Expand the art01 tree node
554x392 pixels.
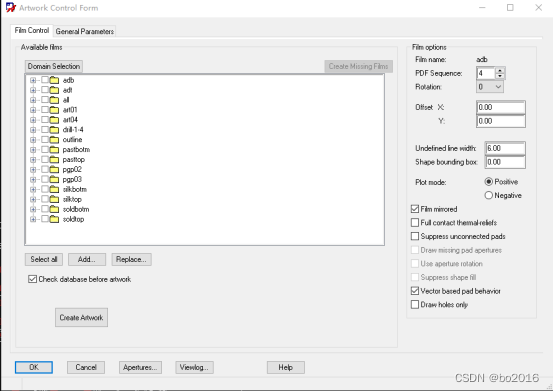coord(33,110)
